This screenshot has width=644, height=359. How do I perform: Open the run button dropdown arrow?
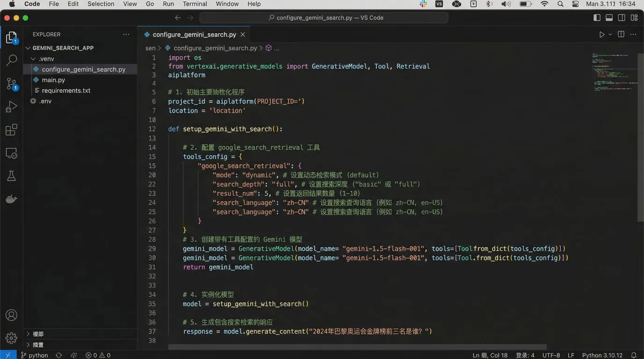coord(610,35)
